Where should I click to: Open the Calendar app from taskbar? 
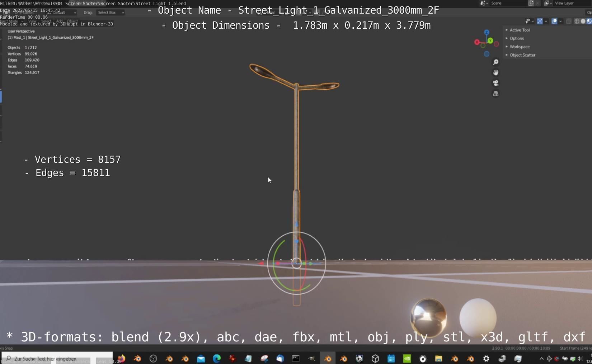click(x=391, y=358)
